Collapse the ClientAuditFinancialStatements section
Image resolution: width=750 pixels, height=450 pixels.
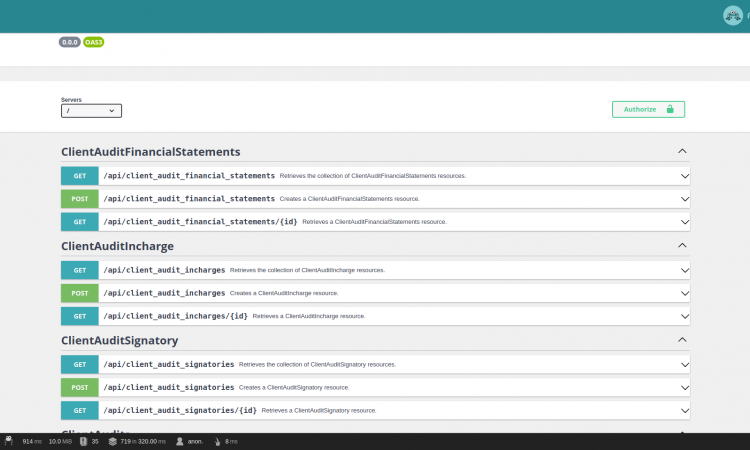coord(682,151)
